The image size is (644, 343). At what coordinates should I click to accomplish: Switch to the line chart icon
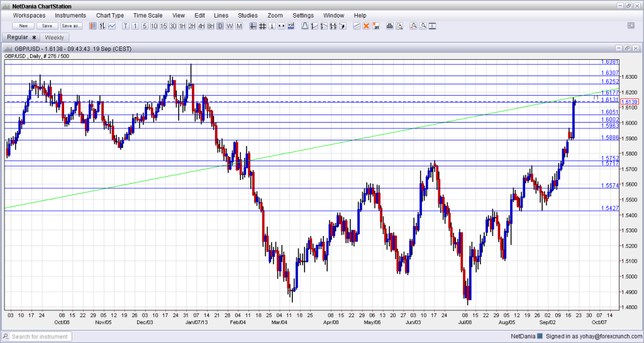pos(111,26)
